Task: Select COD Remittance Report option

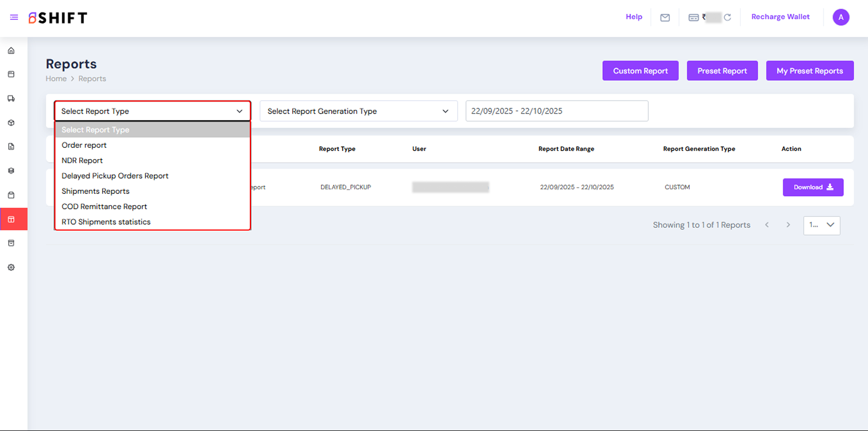Action: [x=104, y=206]
